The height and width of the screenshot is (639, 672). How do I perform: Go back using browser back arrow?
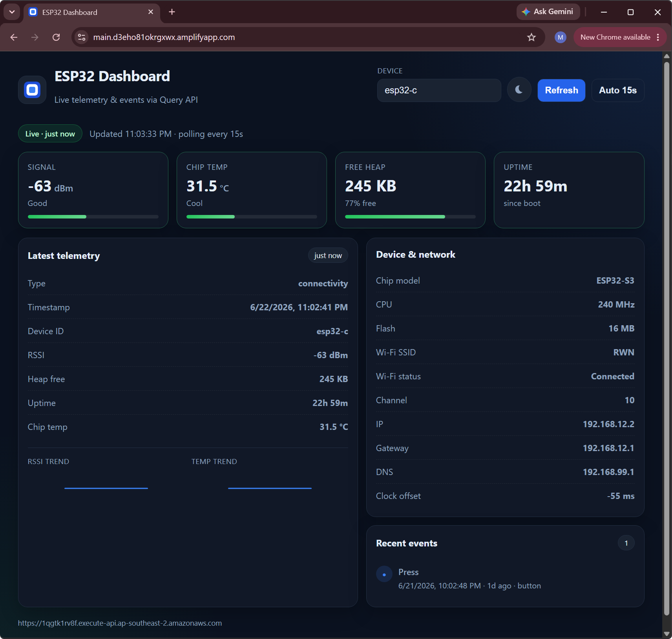click(14, 37)
